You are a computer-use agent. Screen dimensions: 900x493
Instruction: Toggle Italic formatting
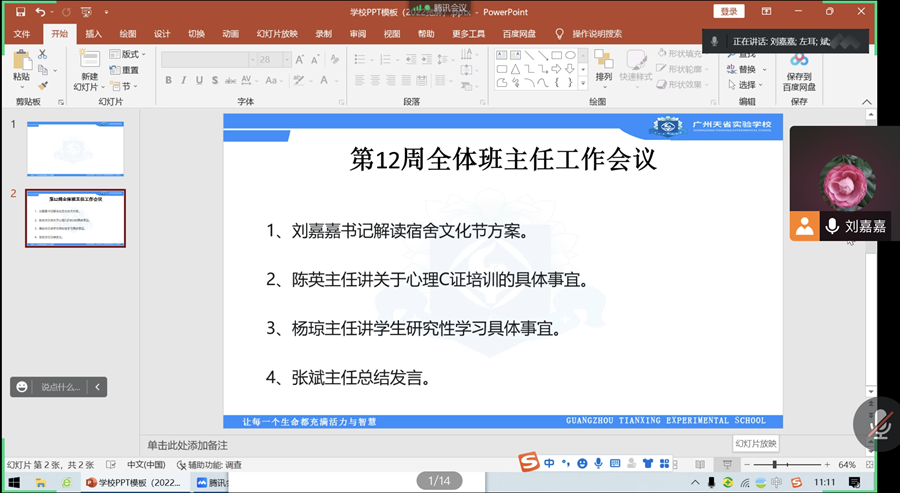tap(184, 80)
